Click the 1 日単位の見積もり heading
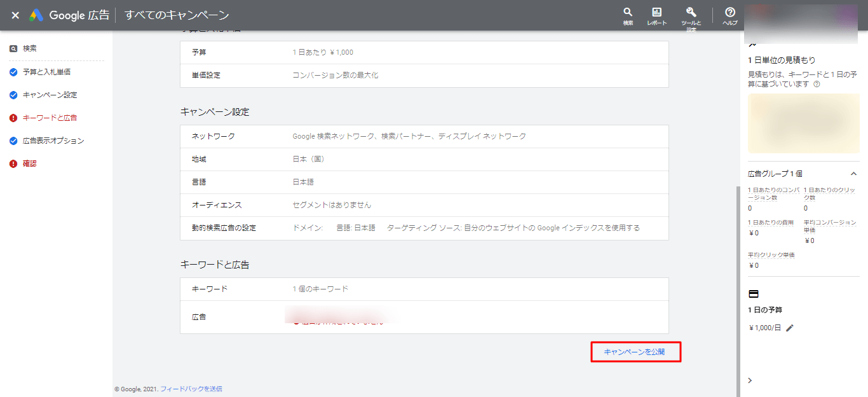Screen dimensions: 868x397 782,60
